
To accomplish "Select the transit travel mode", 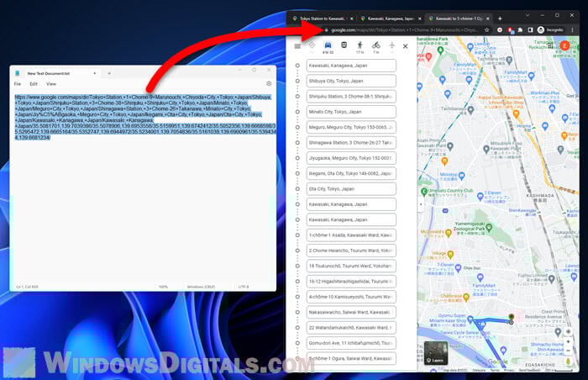I will [344, 45].
